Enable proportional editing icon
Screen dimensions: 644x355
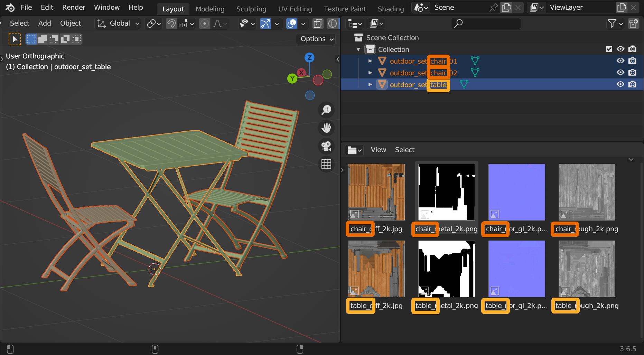pos(205,24)
